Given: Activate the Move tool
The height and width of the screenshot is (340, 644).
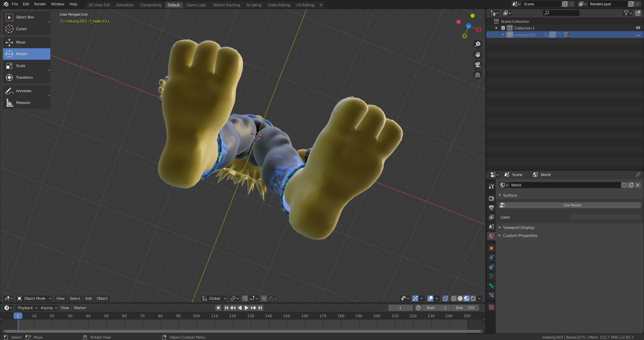Looking at the screenshot, I should [x=26, y=42].
